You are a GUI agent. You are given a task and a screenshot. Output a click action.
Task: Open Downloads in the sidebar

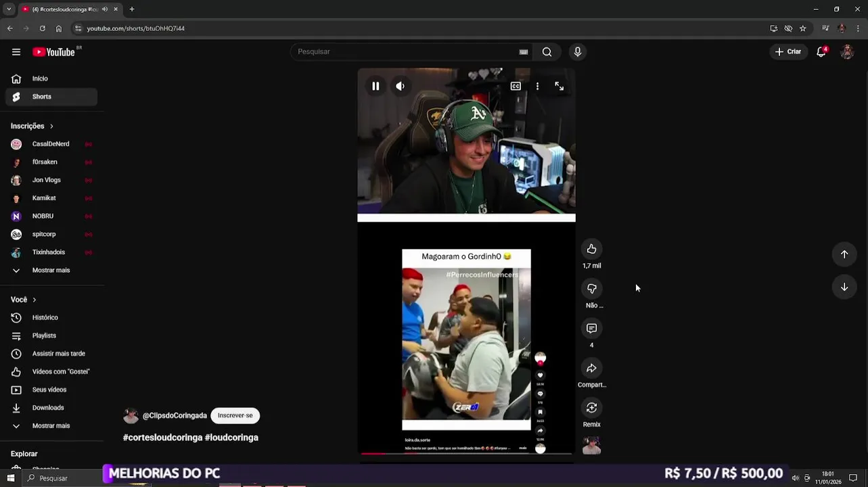pos(51,408)
